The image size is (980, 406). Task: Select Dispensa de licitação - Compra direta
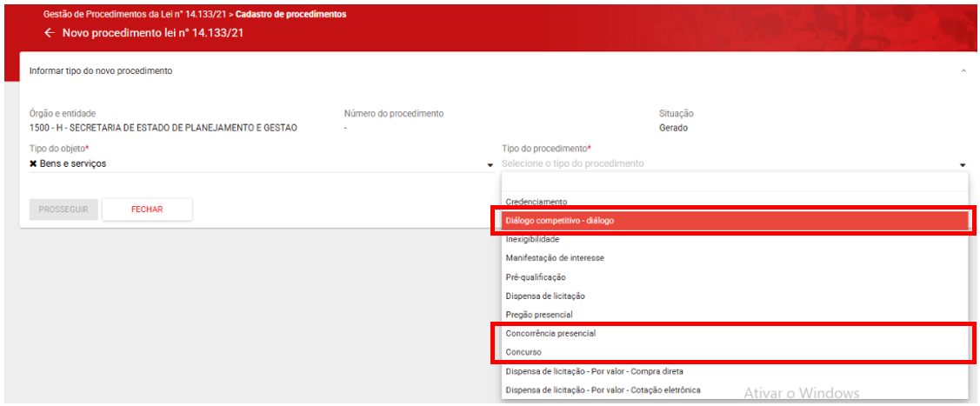point(594,371)
